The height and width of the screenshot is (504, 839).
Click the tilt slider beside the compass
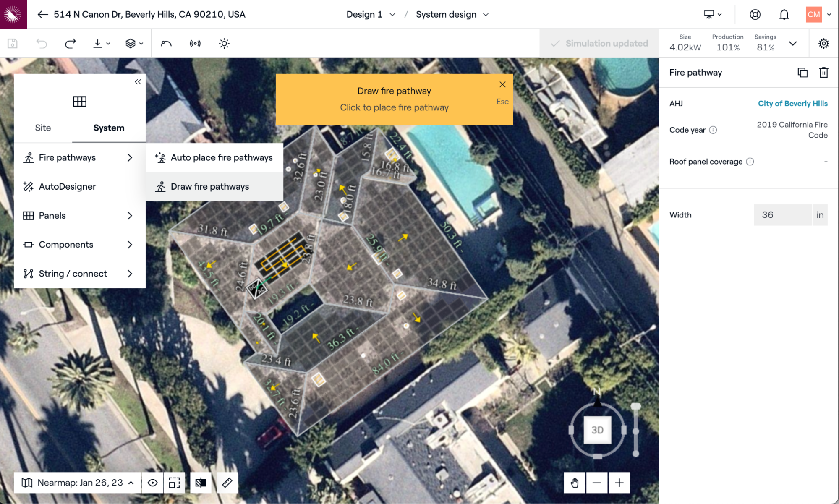coord(636,431)
